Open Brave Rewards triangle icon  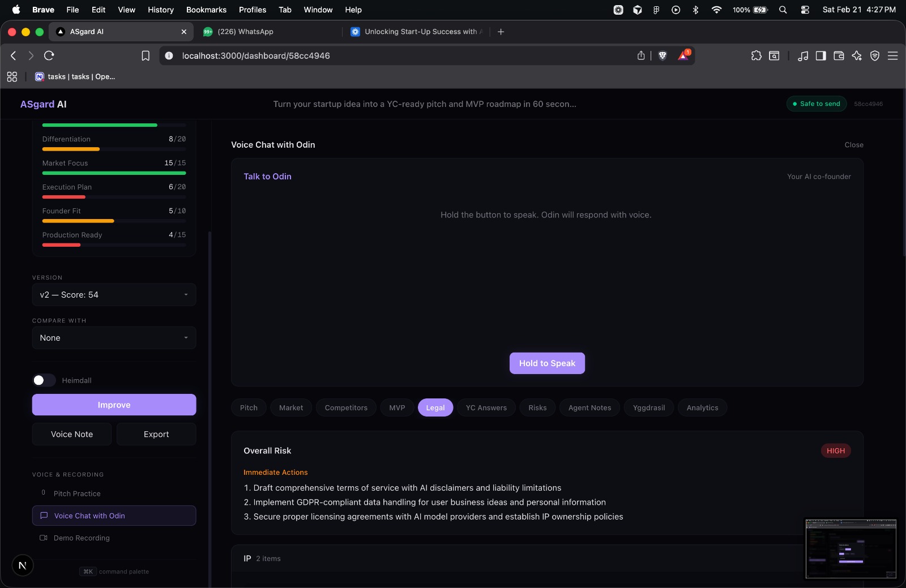tap(683, 55)
